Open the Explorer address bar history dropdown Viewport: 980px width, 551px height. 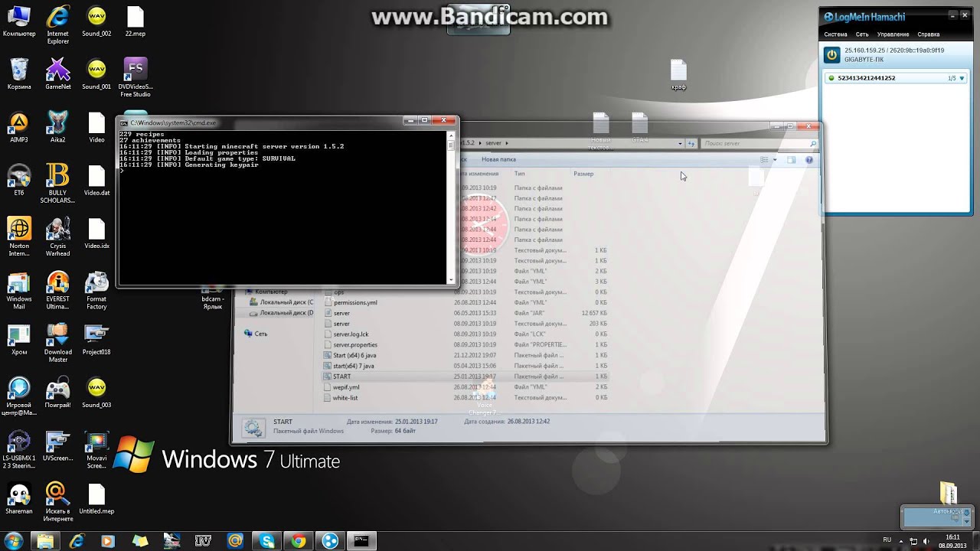(x=680, y=143)
